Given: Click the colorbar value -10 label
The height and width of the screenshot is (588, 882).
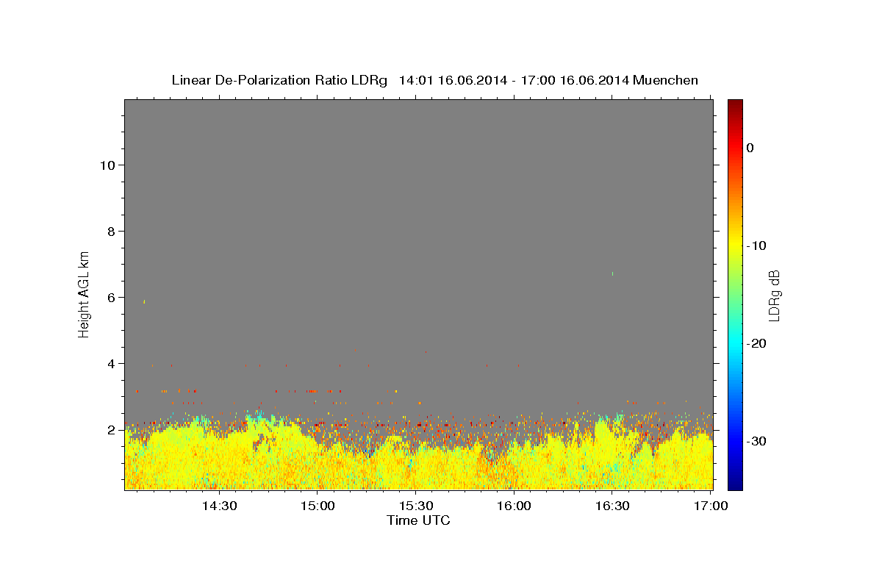Looking at the screenshot, I should coord(756,245).
